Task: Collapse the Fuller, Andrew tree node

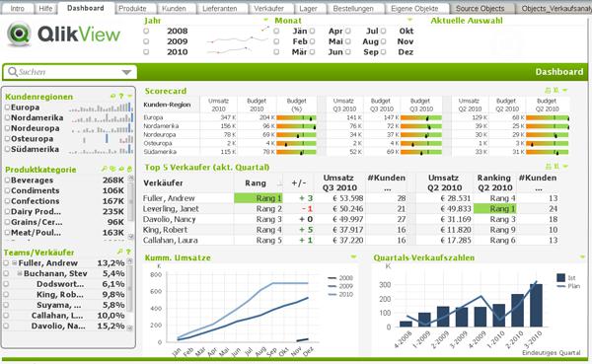Action: [x=15, y=262]
